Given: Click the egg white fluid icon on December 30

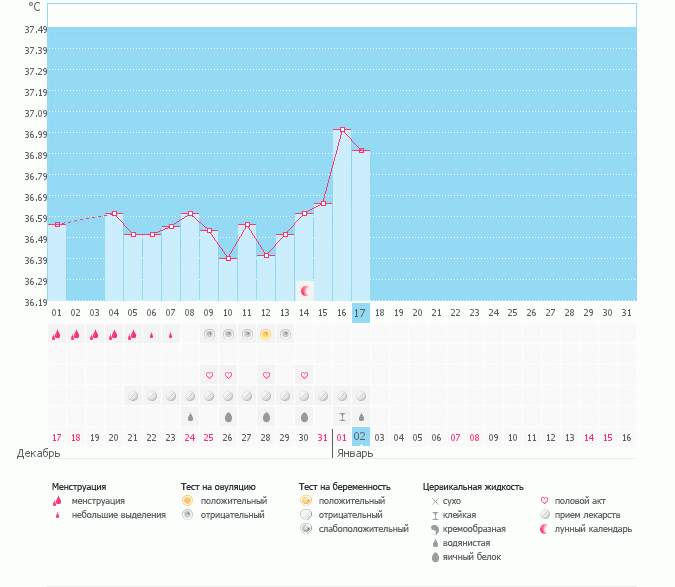Looking at the screenshot, I should (x=304, y=417).
